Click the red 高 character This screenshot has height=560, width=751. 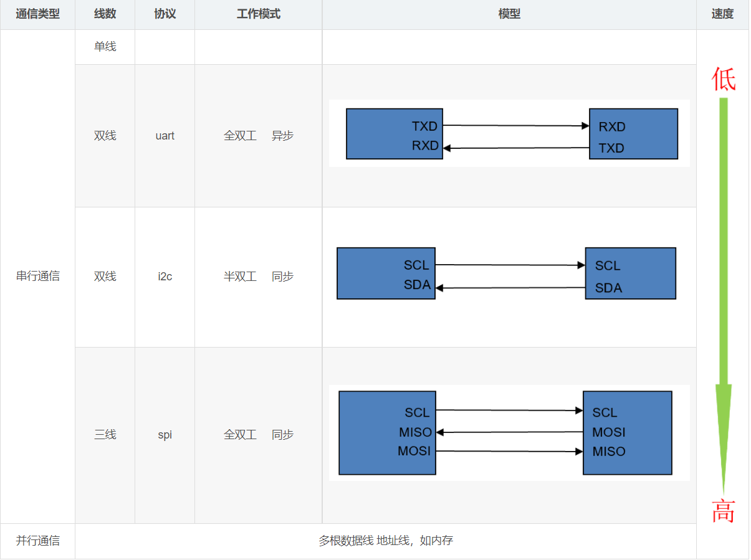point(724,511)
